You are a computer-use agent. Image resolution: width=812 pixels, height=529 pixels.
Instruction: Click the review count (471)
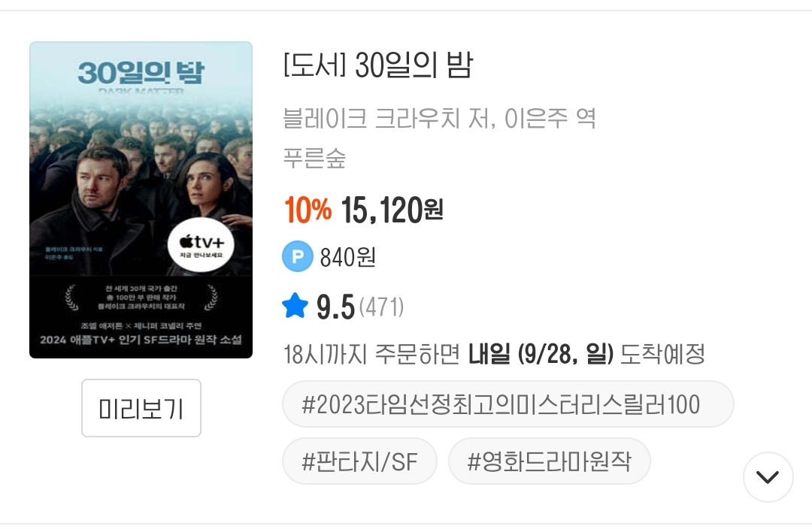pyautogui.click(x=381, y=307)
